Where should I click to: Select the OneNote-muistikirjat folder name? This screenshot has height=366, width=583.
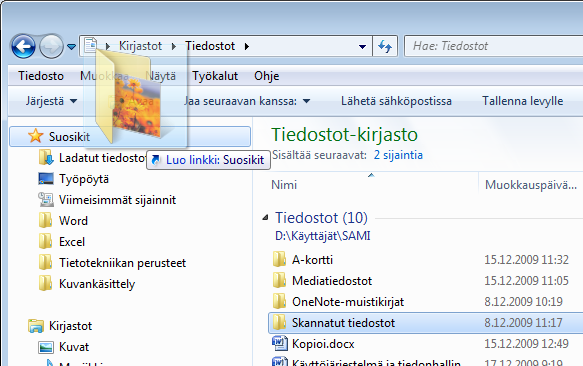tap(348, 302)
